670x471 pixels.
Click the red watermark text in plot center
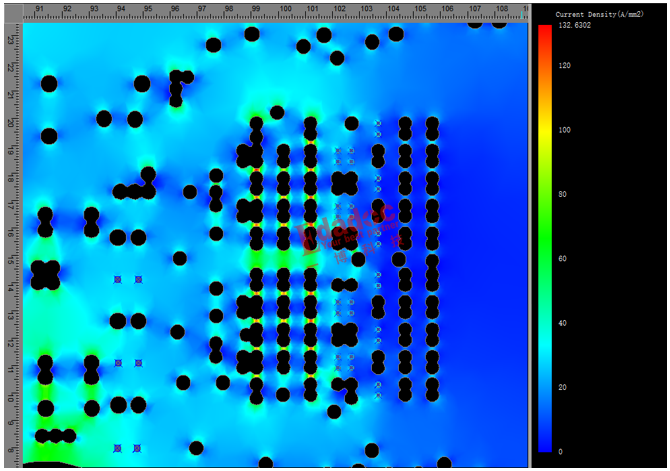(x=343, y=230)
